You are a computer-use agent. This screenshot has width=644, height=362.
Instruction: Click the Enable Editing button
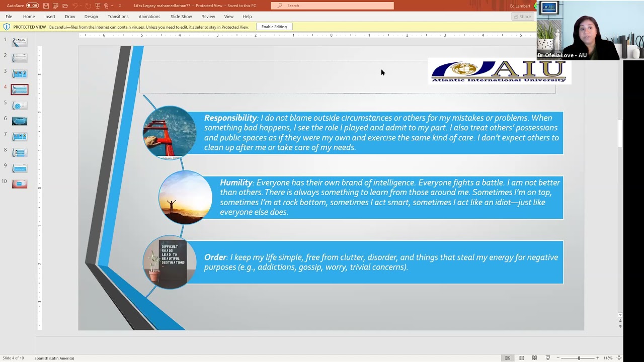click(274, 27)
